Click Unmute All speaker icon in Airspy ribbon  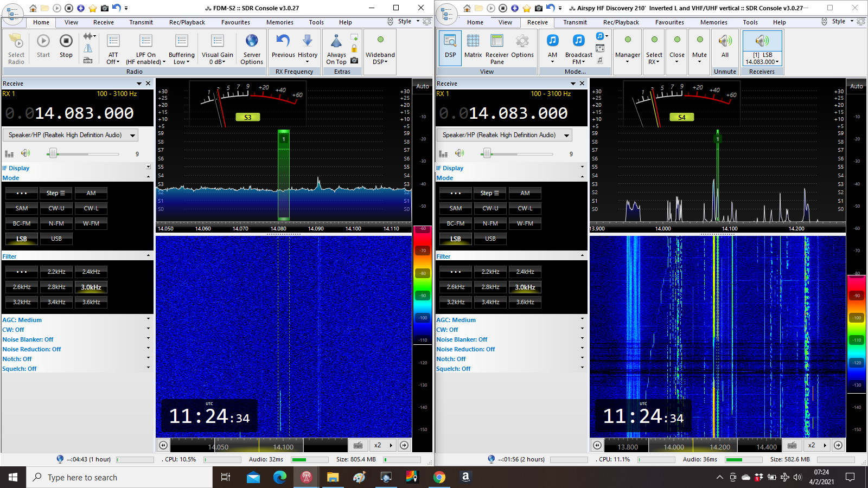(725, 41)
